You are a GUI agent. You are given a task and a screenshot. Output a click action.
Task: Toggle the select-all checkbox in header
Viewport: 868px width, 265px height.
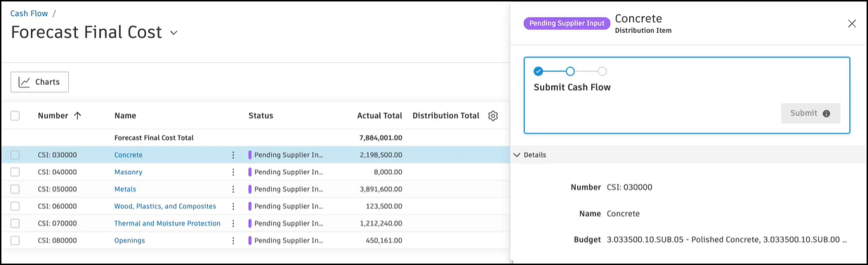[15, 116]
